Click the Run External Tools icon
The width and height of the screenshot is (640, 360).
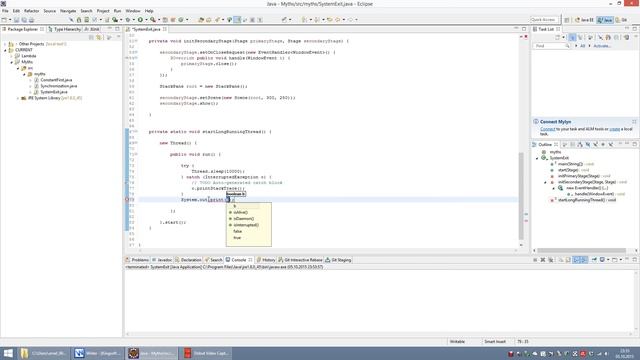(x=153, y=20)
